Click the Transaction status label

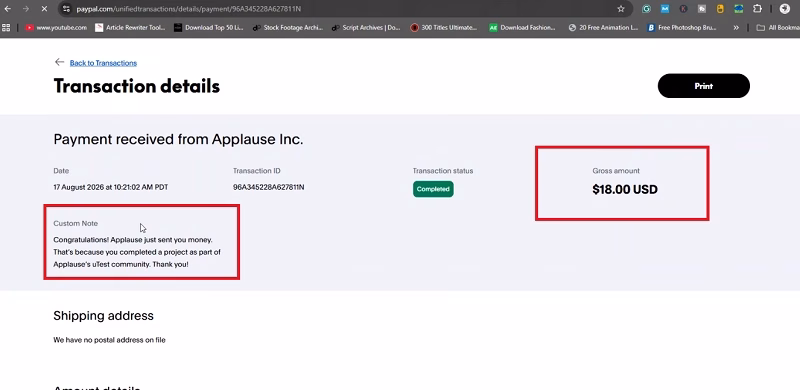click(x=443, y=171)
